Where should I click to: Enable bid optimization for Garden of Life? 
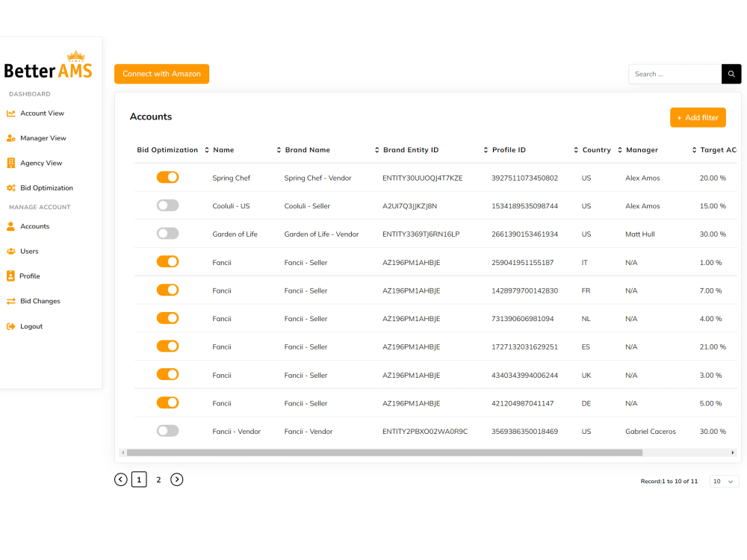tap(167, 233)
